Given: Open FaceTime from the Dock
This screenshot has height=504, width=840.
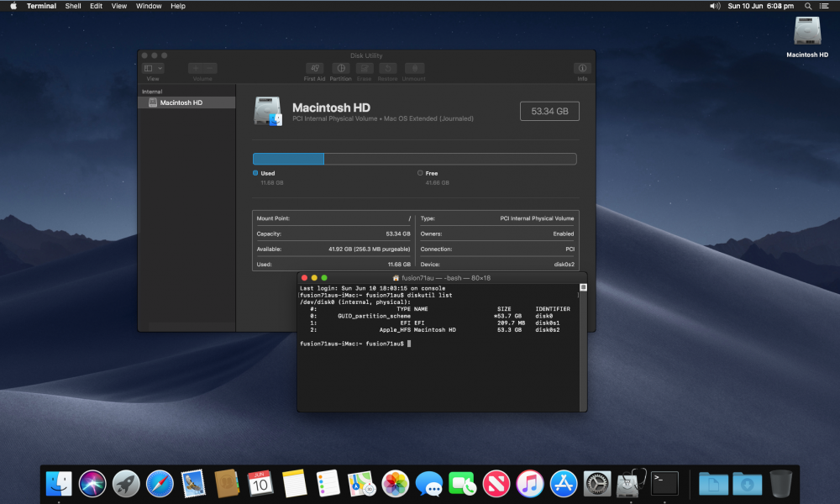Looking at the screenshot, I should [x=462, y=484].
